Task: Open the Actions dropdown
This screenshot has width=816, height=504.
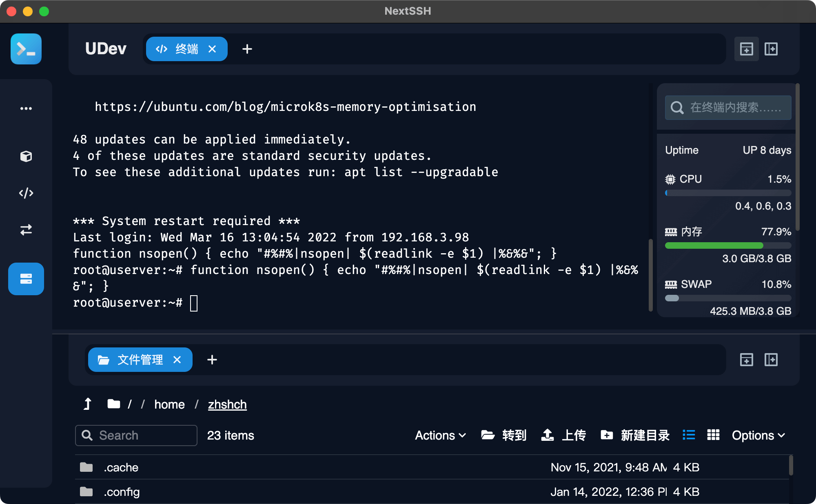Action: click(x=441, y=435)
